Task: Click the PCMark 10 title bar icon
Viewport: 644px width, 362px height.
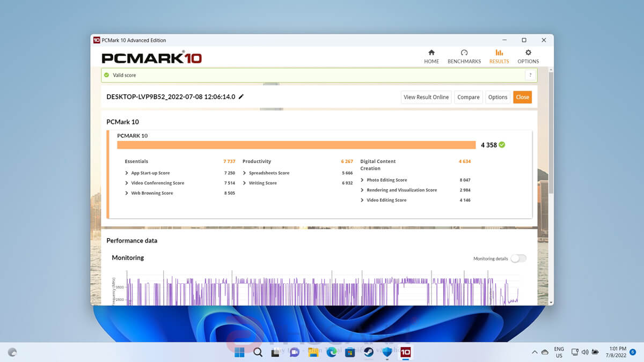Action: 97,40
